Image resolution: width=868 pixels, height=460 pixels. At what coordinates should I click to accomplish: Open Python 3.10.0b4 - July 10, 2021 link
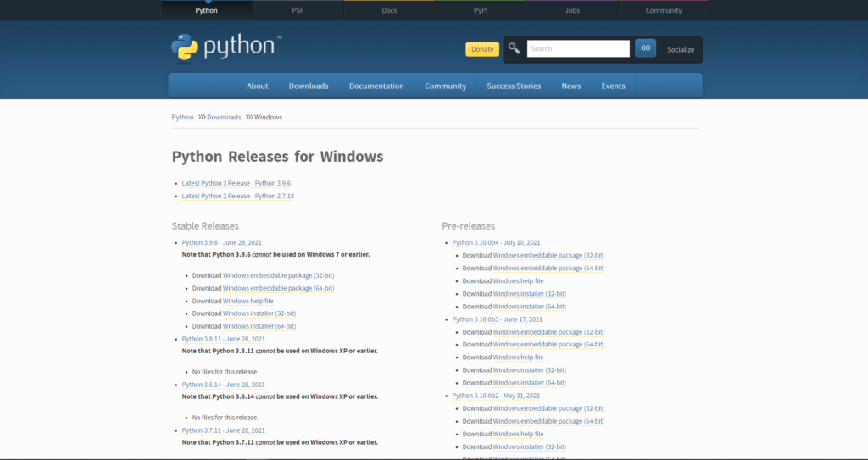[x=496, y=242]
